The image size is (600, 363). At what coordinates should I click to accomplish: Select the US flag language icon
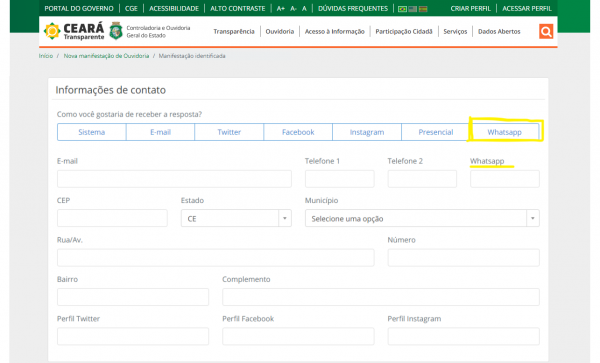coord(412,9)
